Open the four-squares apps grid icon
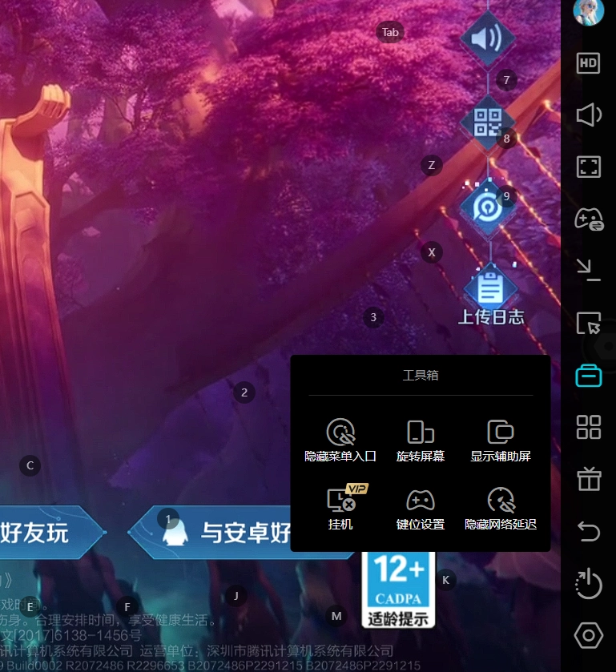Image resolution: width=616 pixels, height=672 pixels. click(x=589, y=427)
